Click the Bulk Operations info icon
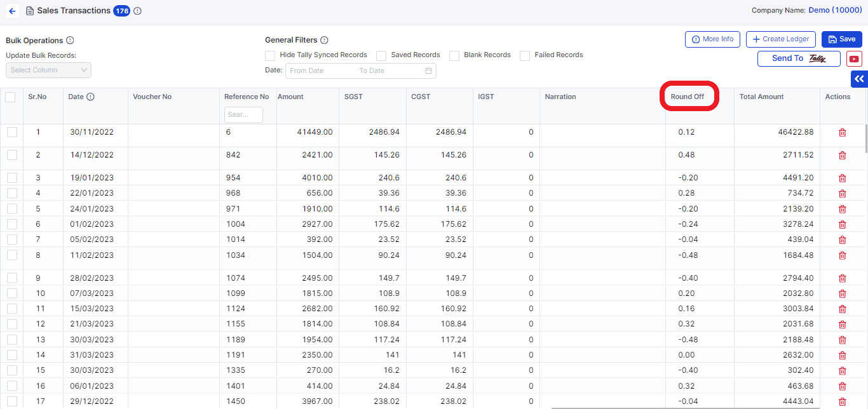 70,41
